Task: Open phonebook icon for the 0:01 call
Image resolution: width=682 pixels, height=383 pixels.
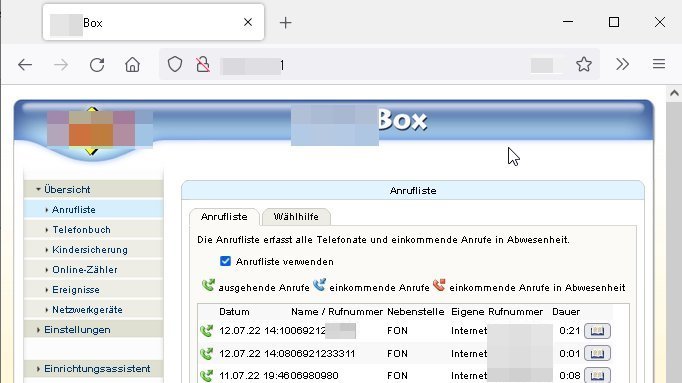Action: [597, 353]
